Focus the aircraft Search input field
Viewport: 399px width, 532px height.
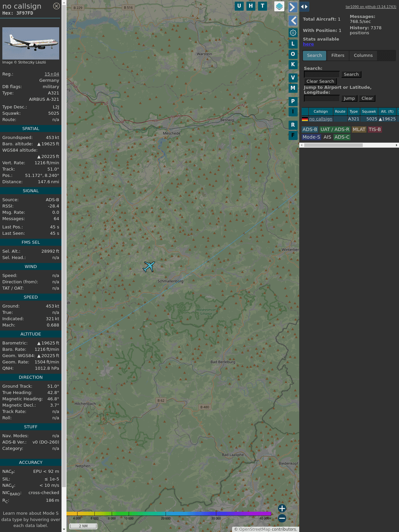[322, 74]
